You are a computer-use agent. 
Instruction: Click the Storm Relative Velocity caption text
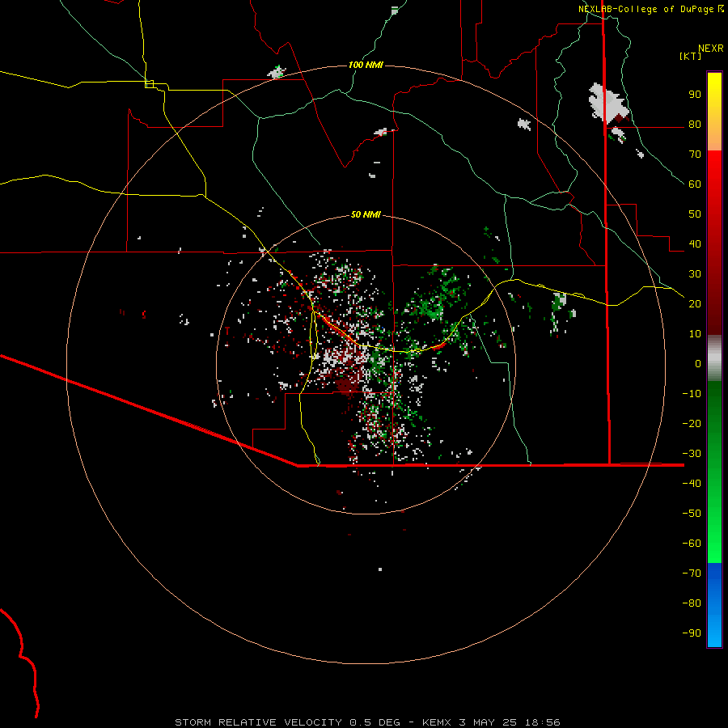(367, 722)
